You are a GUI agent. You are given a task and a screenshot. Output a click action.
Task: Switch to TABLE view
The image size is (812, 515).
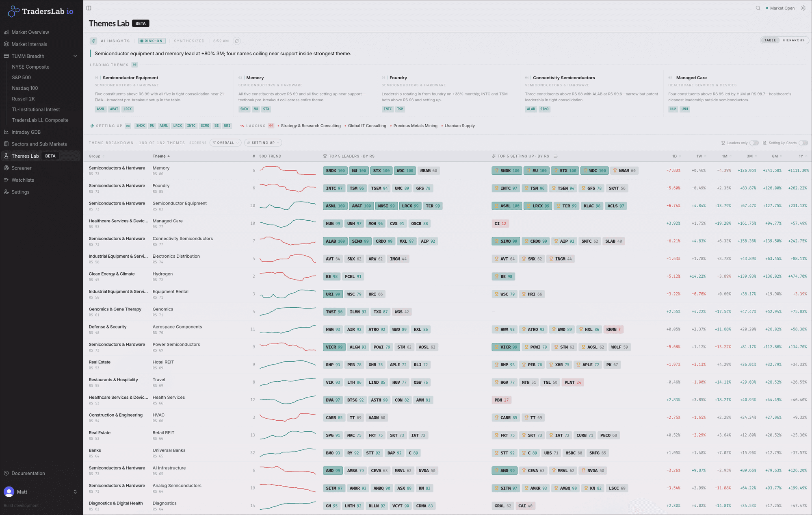(x=770, y=40)
